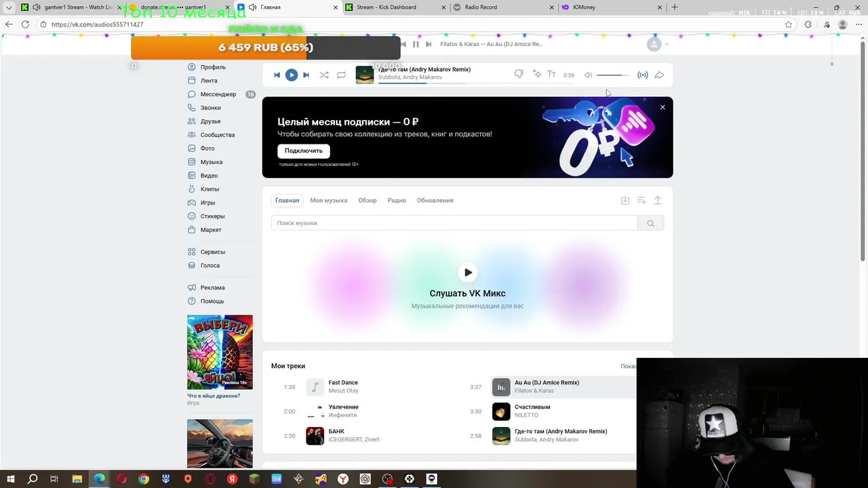Open Windows Start menu

tap(10, 479)
